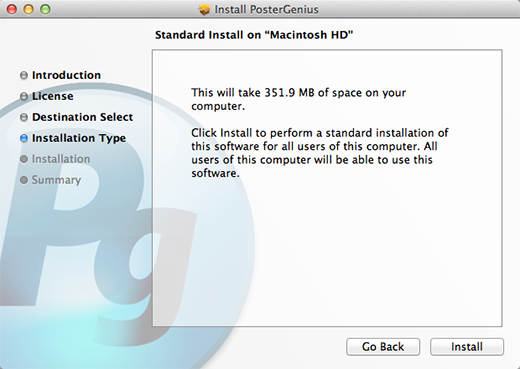Select the Installation Type step label
The width and height of the screenshot is (520, 369).
pyautogui.click(x=79, y=138)
